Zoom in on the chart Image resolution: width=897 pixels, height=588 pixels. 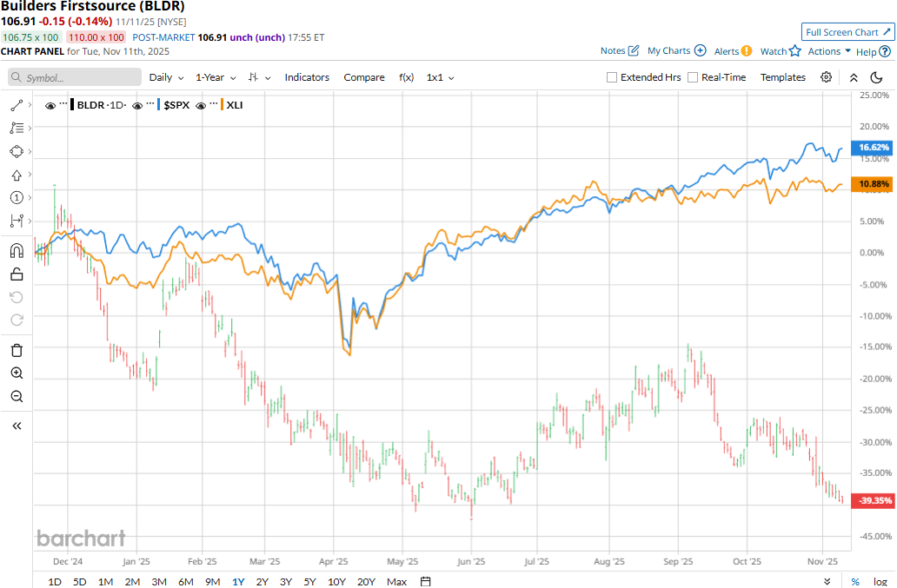[x=17, y=373]
